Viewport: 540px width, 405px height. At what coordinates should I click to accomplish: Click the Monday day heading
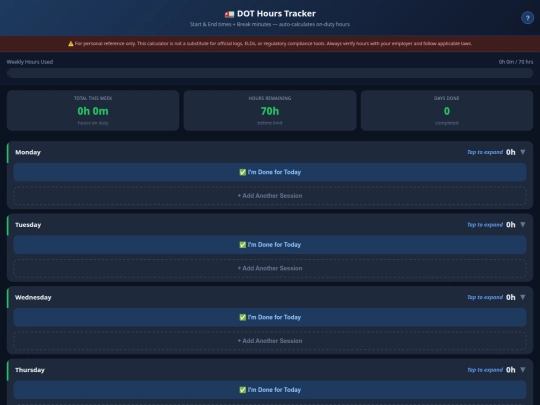tap(28, 152)
